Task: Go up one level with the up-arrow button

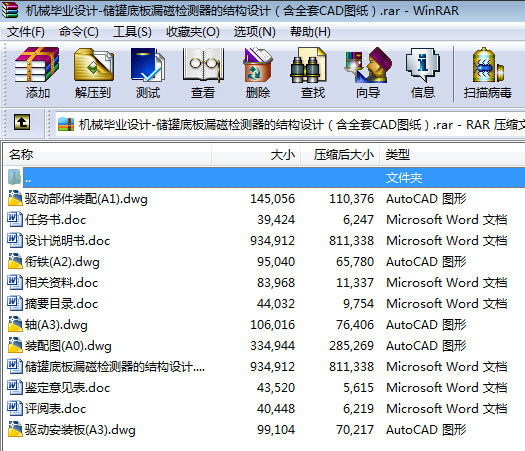Action: tap(22, 122)
